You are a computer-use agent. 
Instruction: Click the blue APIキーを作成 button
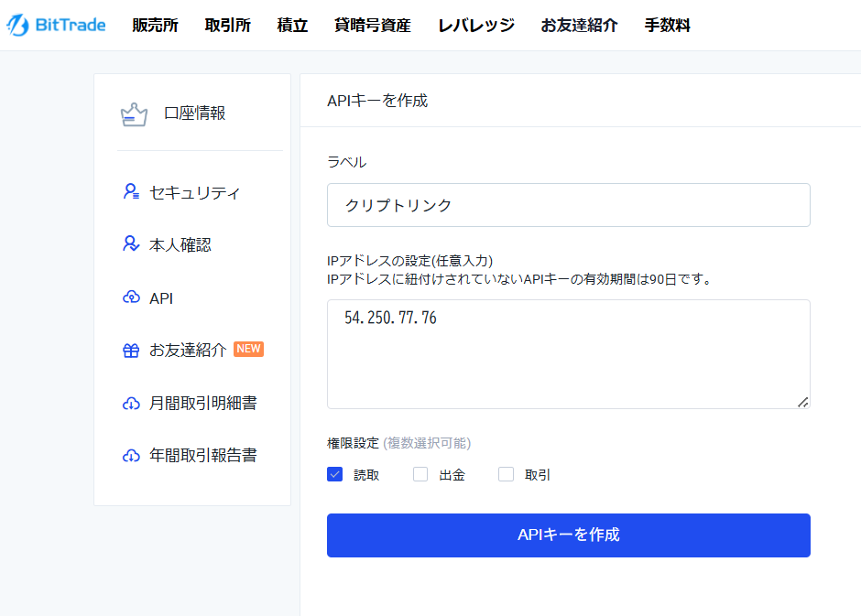(x=568, y=535)
